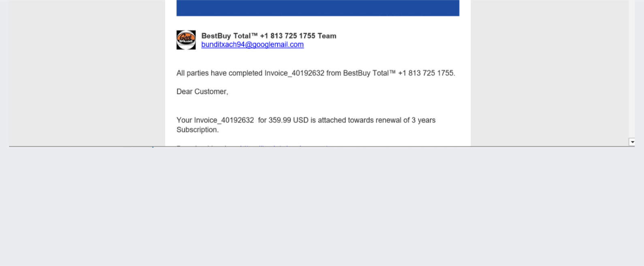Click the phone number in sender name
Viewport: 644px width, 266px height.
tap(288, 36)
